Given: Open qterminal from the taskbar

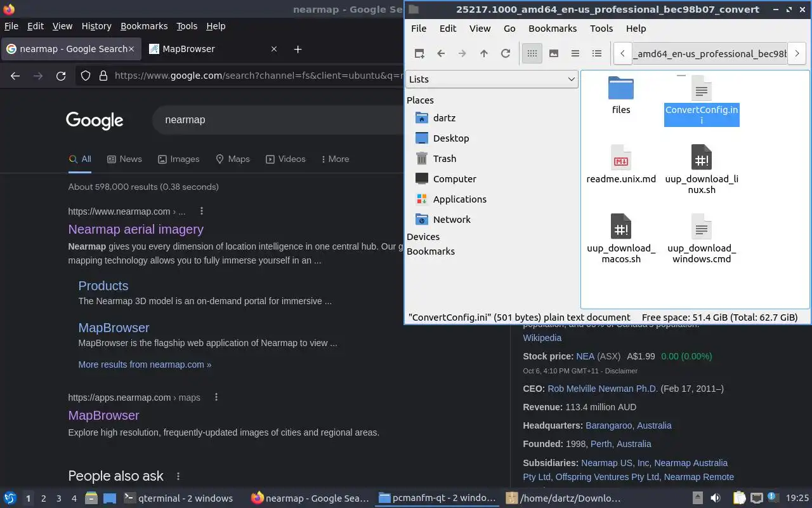Looking at the screenshot, I should pyautogui.click(x=178, y=498).
